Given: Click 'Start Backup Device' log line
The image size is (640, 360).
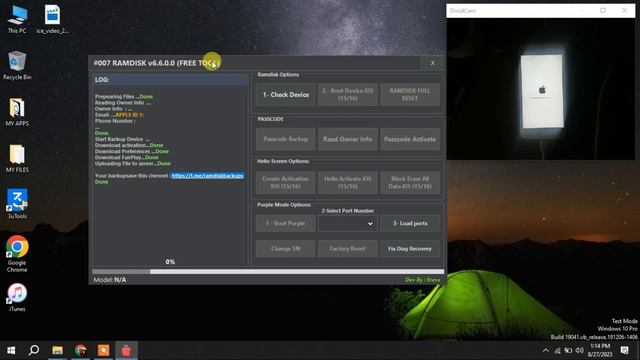Looking at the screenshot, I should click(x=122, y=139).
